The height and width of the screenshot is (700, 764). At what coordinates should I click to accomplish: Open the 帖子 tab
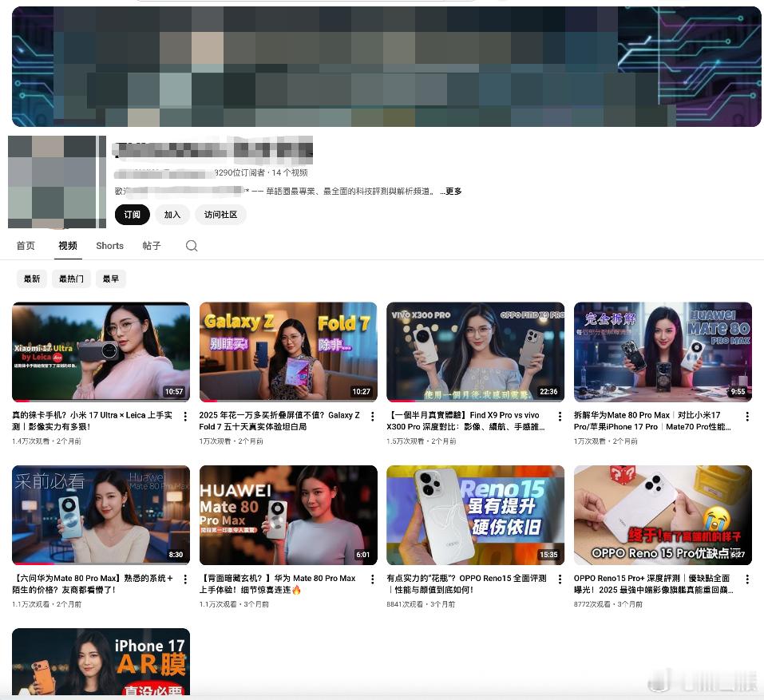point(152,246)
